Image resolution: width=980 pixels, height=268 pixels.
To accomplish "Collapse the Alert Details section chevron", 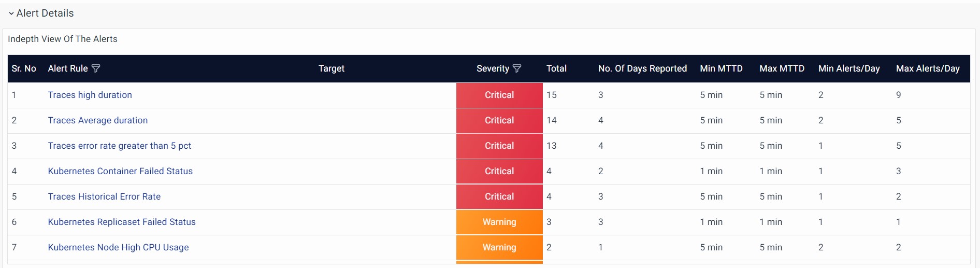I will click(x=11, y=13).
